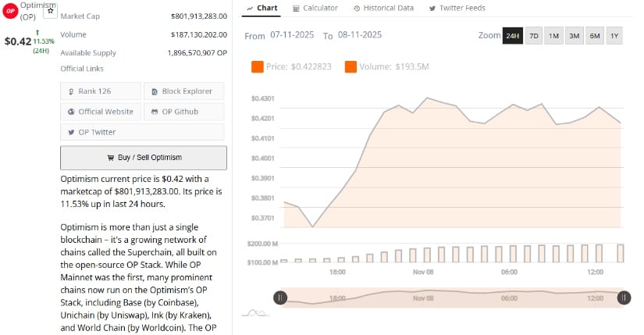The image size is (644, 335).
Task: Open the OP Github link
Action: (183, 112)
